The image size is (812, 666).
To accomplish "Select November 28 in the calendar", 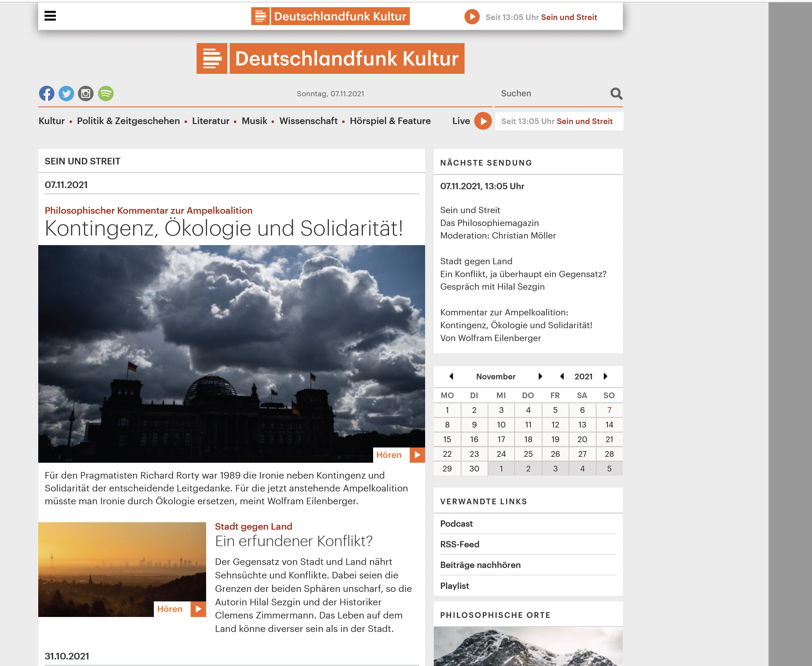I will (609, 454).
